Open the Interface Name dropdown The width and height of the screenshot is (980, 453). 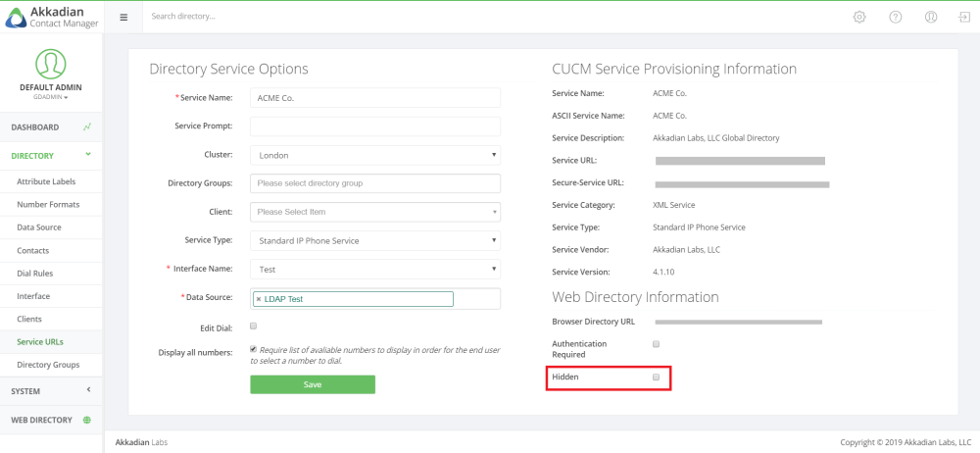coord(375,269)
